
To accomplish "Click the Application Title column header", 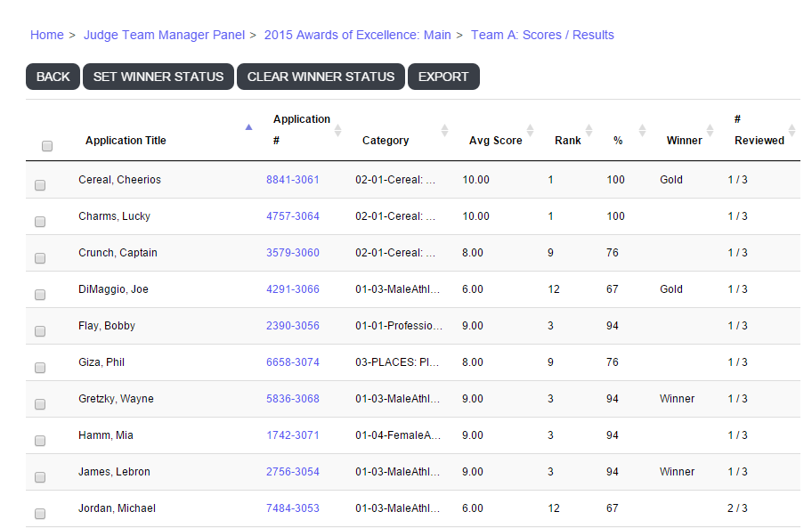I will pos(126,141).
